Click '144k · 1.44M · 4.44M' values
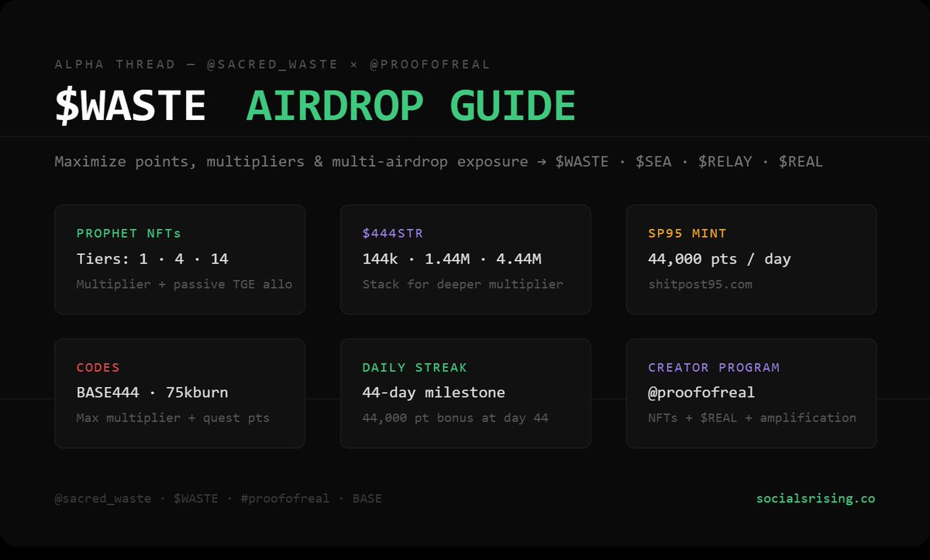Viewport: 930px width, 560px height. click(x=452, y=259)
